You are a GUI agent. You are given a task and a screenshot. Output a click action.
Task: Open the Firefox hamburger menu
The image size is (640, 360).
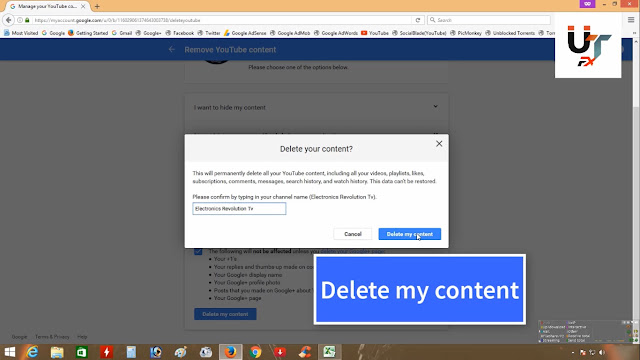[x=631, y=20]
